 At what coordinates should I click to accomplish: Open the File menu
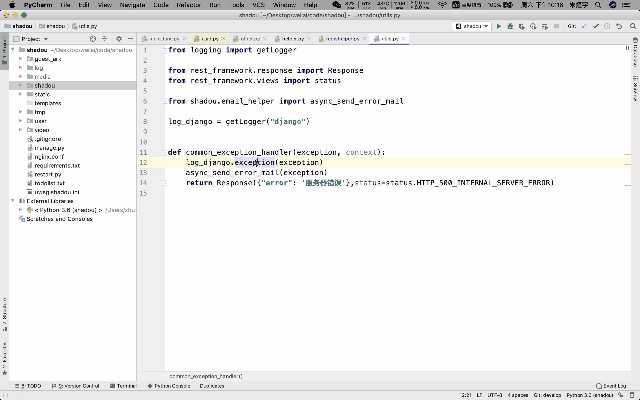pyautogui.click(x=65, y=5)
